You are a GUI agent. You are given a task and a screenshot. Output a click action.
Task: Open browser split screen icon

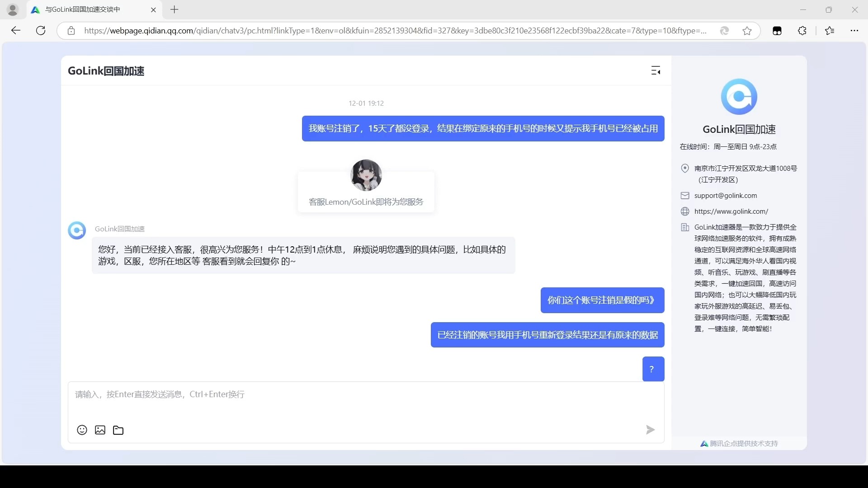pos(777,31)
